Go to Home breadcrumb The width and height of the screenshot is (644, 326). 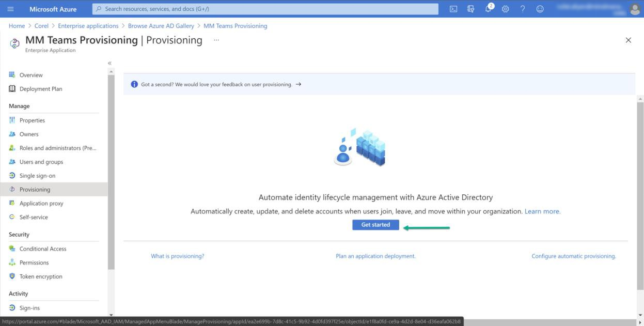coord(17,26)
